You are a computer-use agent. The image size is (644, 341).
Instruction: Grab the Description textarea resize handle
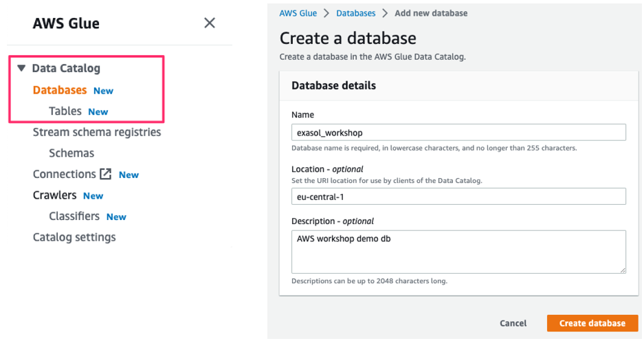pyautogui.click(x=623, y=270)
